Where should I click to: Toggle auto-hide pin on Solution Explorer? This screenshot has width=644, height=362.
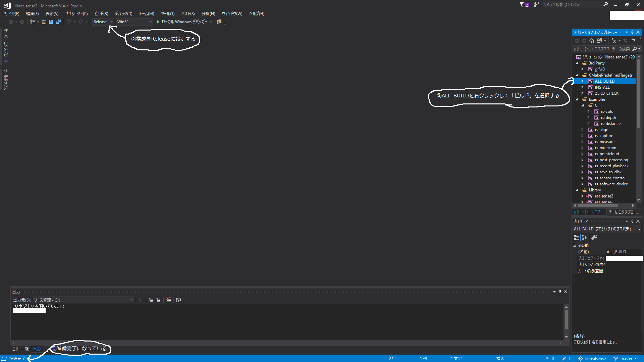pos(632,32)
